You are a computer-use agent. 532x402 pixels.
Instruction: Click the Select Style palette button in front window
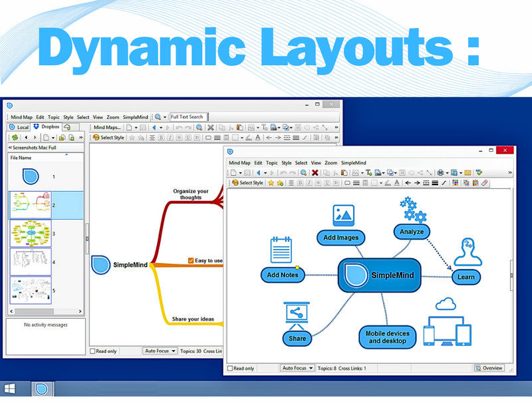click(x=247, y=182)
